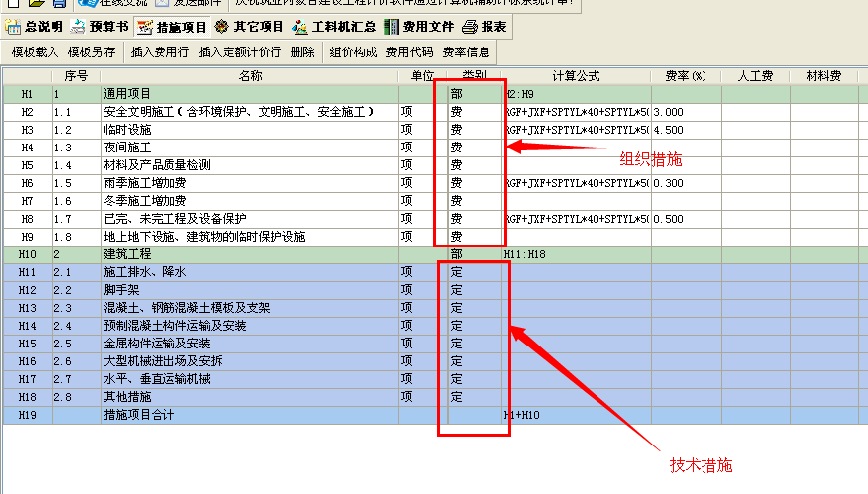Select row 脚手架 name cell
The height and width of the screenshot is (494, 868).
pos(250,290)
